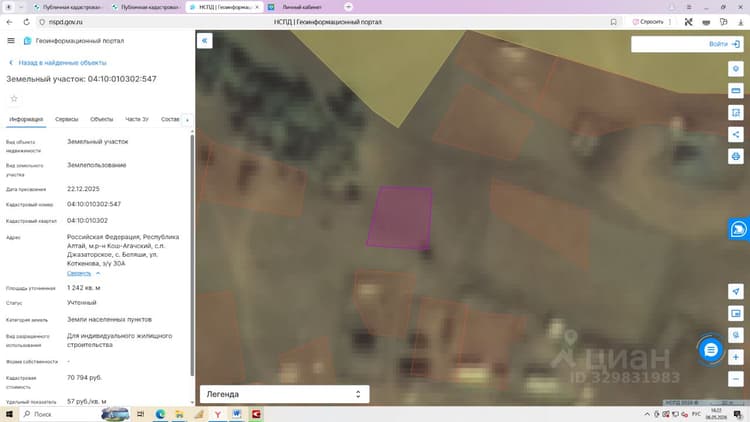The height and width of the screenshot is (422, 750).
Task: Bookmark the page with address bar bookmark icon
Action: pos(613,22)
